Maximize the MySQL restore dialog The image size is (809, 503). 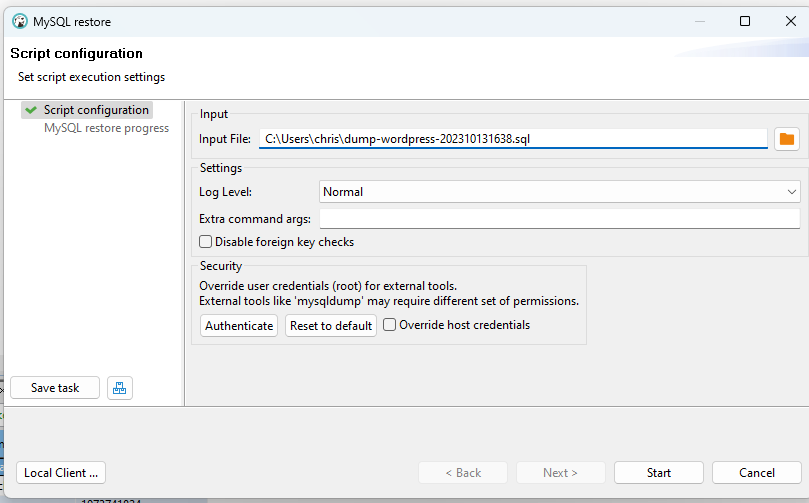pos(744,21)
